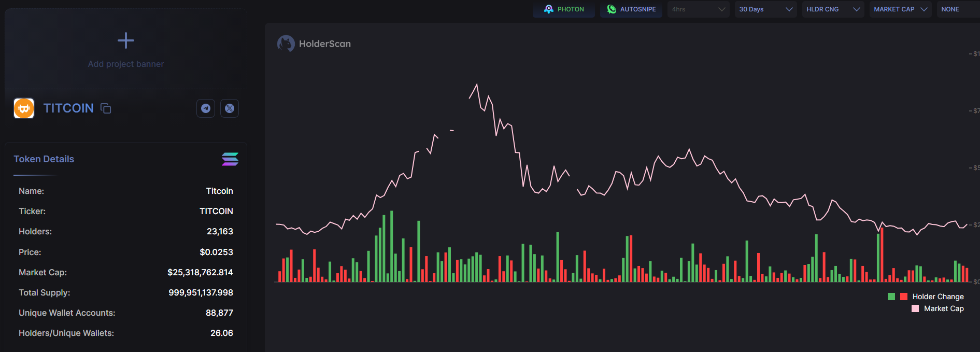Select Unique Wallet Accounts value 88,877
This screenshot has height=352, width=980.
pos(219,313)
